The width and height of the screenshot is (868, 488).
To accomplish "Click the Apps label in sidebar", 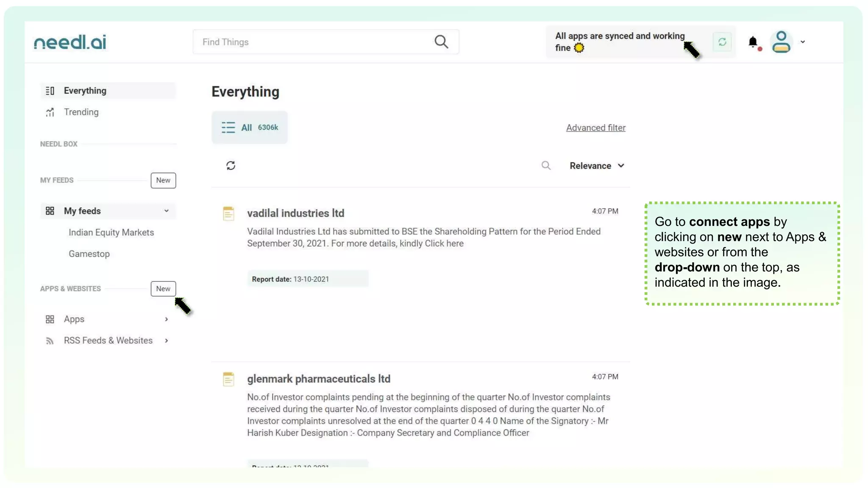I will click(74, 319).
